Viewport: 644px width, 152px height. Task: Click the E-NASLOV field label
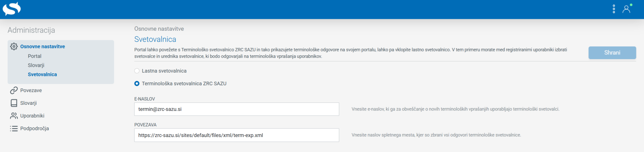pos(145,99)
